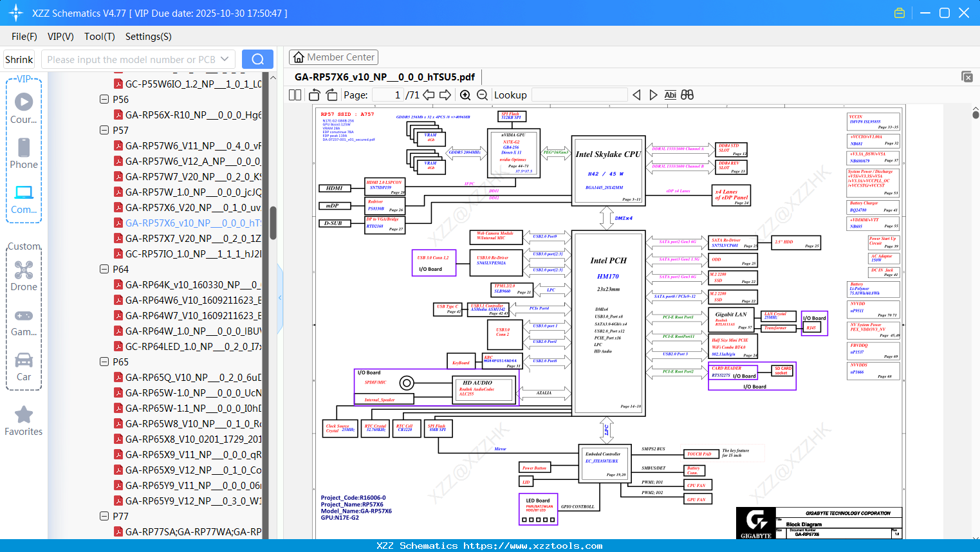Go to previous page arrow icon
This screenshot has width=980, height=552.
429,95
